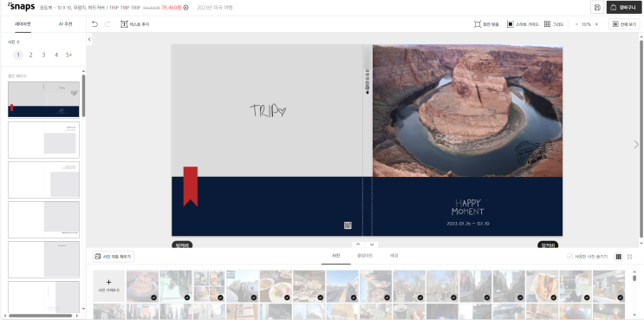
Task: Click the 2023년 미국 여행 project title
Action: 214,8
